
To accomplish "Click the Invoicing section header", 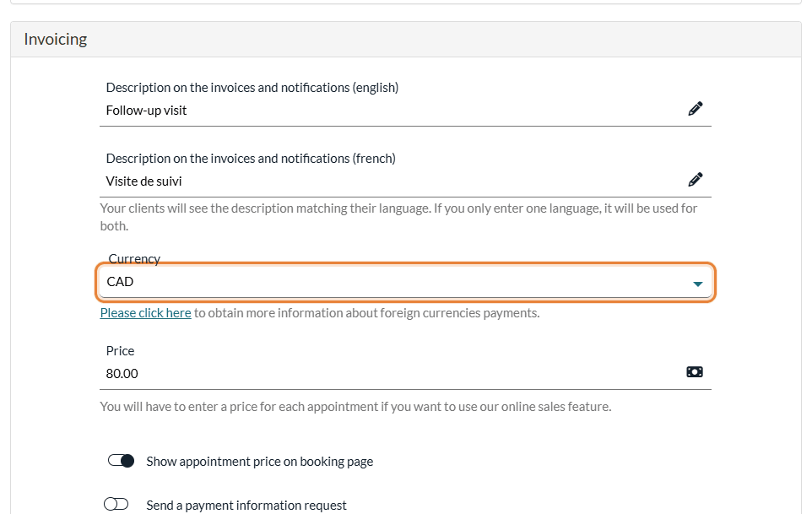I will [x=405, y=40].
